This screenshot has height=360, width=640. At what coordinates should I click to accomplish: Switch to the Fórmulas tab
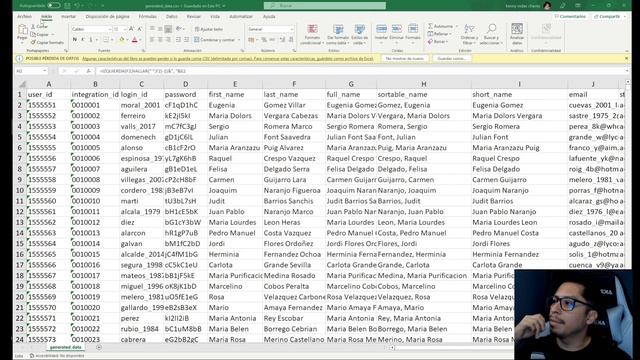147,17
